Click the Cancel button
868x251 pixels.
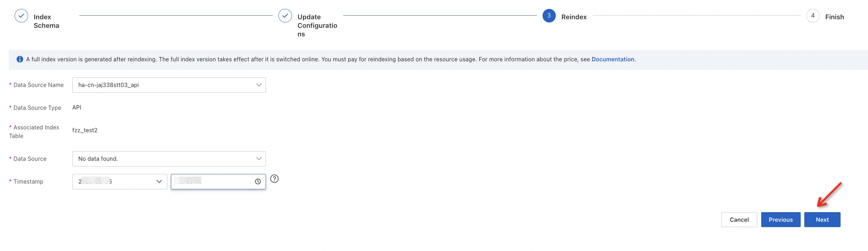(739, 220)
